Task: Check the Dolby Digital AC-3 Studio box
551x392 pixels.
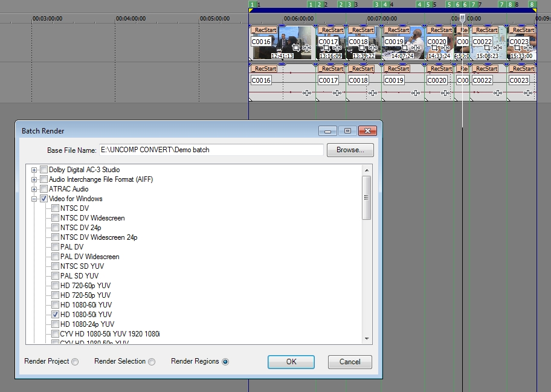Action: coord(43,170)
